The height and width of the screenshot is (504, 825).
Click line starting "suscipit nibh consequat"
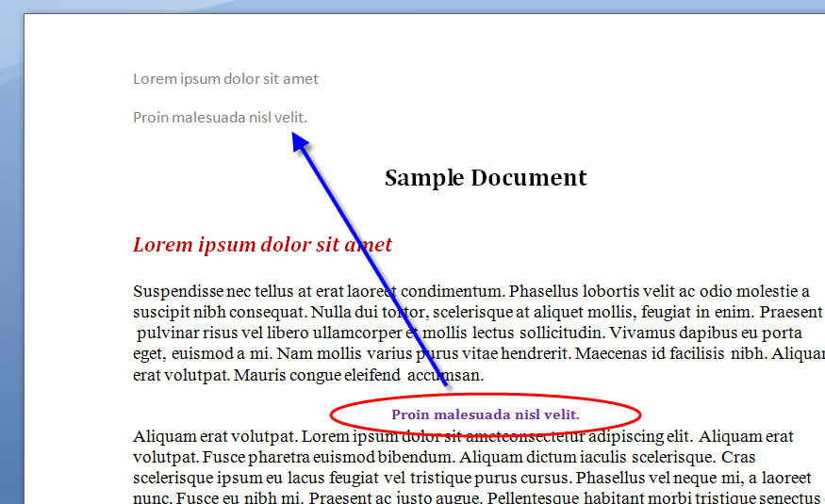[x=478, y=312]
